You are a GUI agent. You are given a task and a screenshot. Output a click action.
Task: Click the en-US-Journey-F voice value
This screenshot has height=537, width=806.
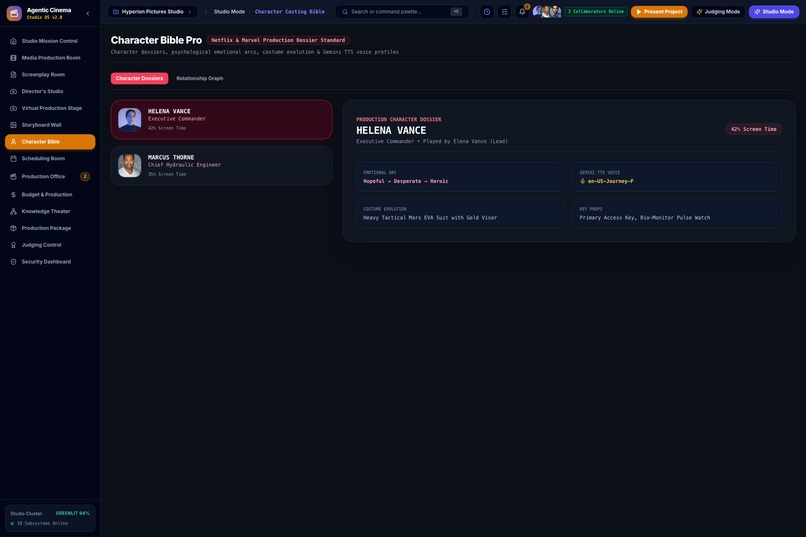point(610,181)
